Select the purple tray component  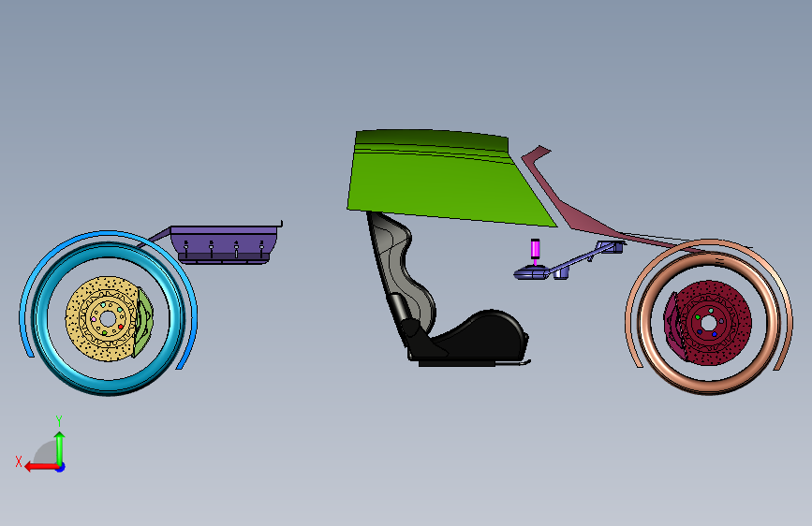226,243
